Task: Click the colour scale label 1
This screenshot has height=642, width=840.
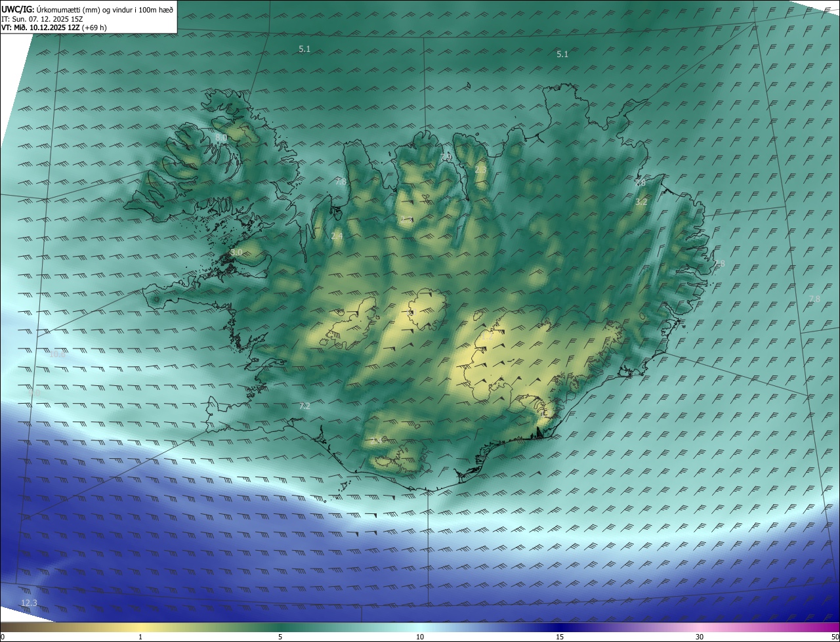Action: click(x=140, y=637)
